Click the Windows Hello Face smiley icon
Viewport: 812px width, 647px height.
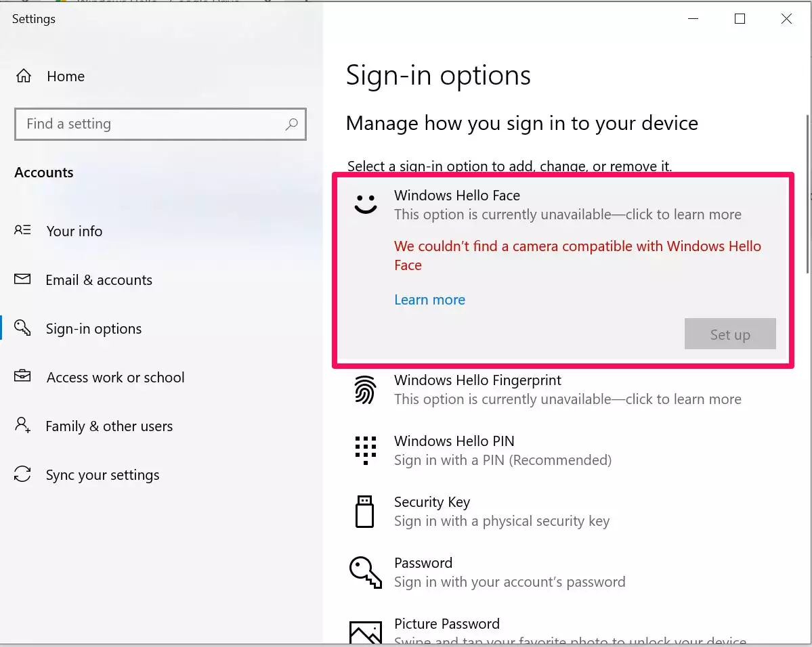366,204
